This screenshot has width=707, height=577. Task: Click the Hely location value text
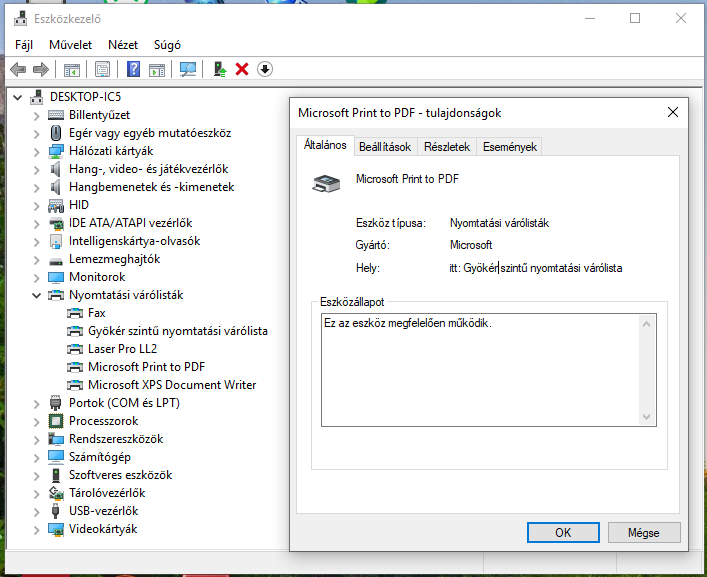point(536,268)
